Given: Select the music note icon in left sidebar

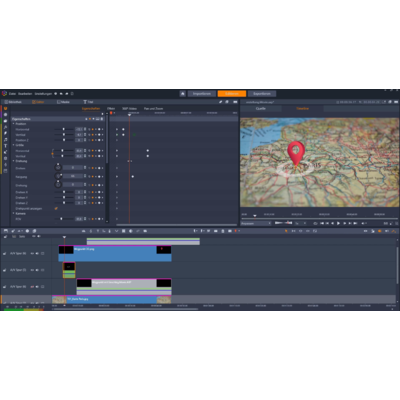Looking at the screenshot, I should [5, 140].
